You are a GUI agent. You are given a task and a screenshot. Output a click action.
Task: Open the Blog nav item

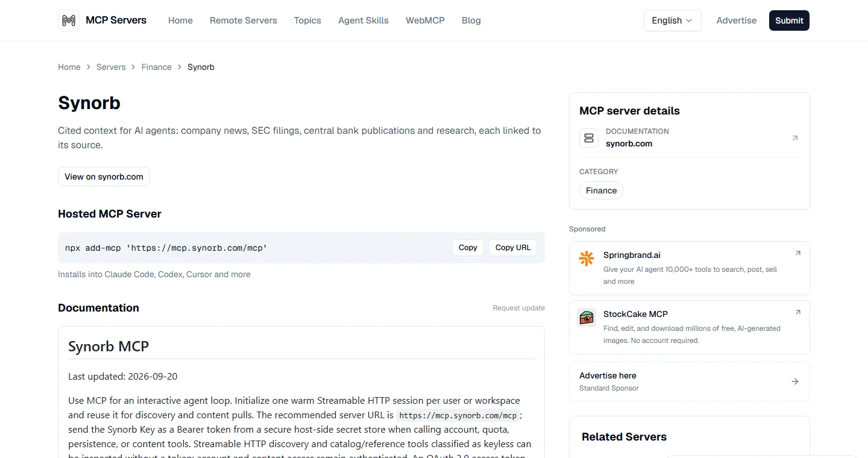(471, 20)
